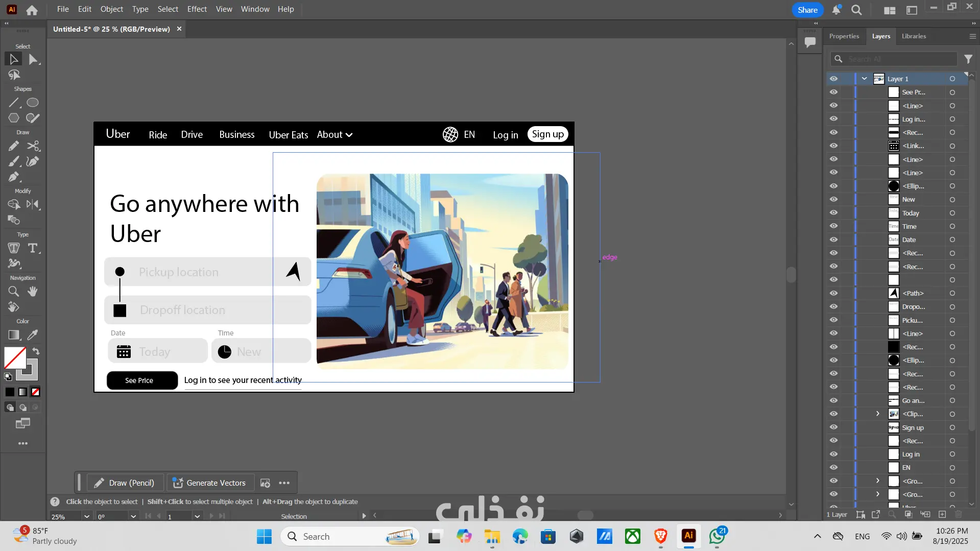Viewport: 980px width, 551px height.
Task: Click the Share button
Action: pyautogui.click(x=807, y=10)
